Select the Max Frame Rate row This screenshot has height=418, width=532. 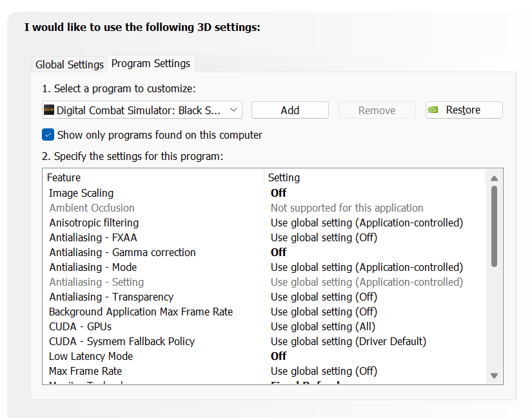coord(264,371)
